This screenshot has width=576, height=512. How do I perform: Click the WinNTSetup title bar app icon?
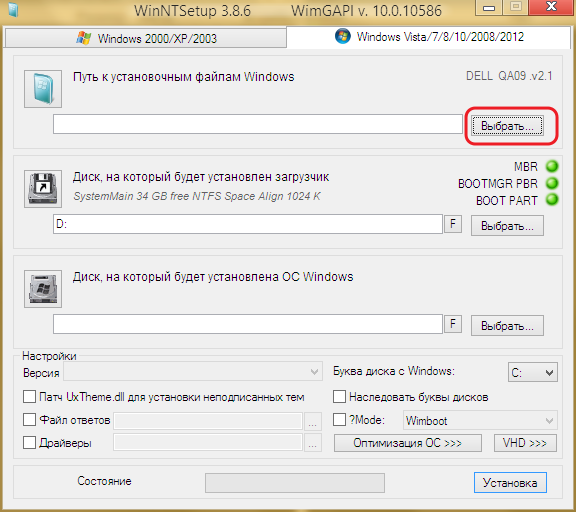point(13,10)
